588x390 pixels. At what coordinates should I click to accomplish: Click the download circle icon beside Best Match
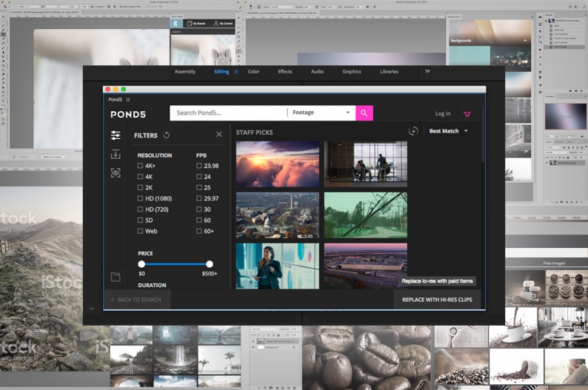coord(414,131)
